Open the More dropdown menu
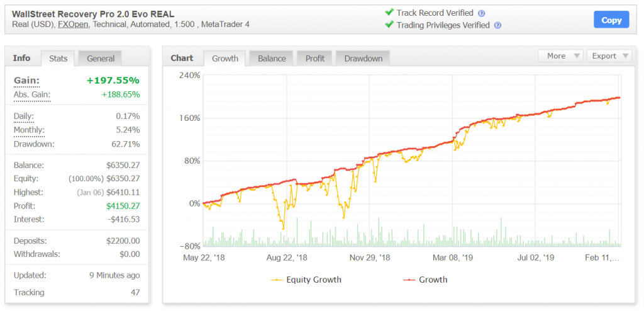Image resolution: width=644 pixels, height=311 pixels. 560,56
